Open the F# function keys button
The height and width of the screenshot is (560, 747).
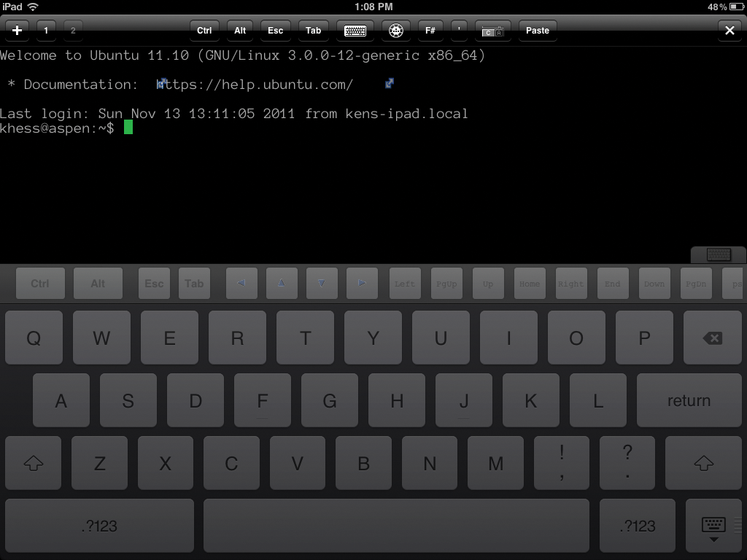(430, 31)
